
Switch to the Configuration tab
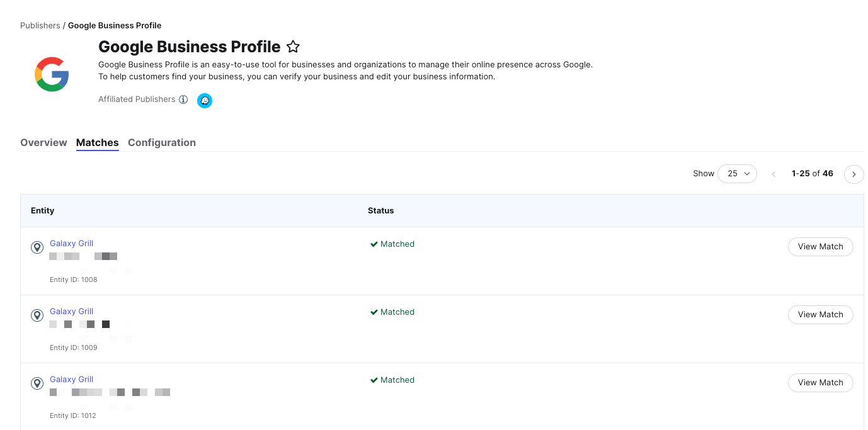click(162, 142)
